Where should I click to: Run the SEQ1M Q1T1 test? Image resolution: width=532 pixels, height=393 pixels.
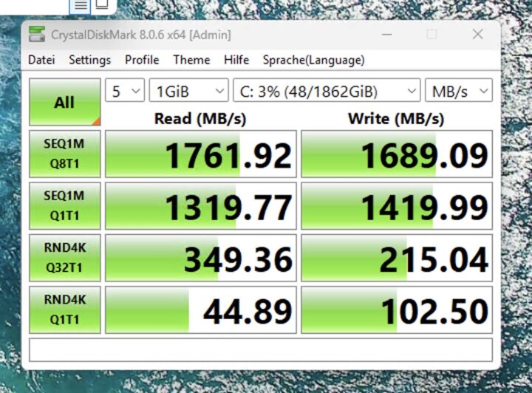pyautogui.click(x=64, y=207)
